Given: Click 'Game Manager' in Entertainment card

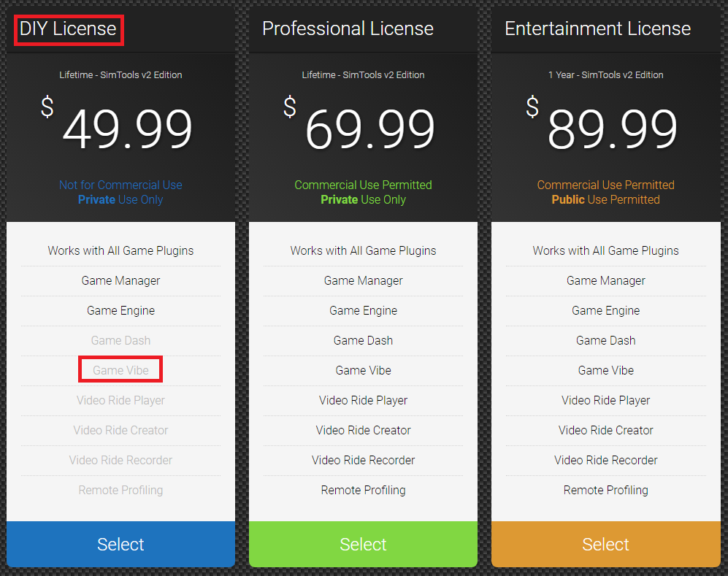Looking at the screenshot, I should pos(606,280).
